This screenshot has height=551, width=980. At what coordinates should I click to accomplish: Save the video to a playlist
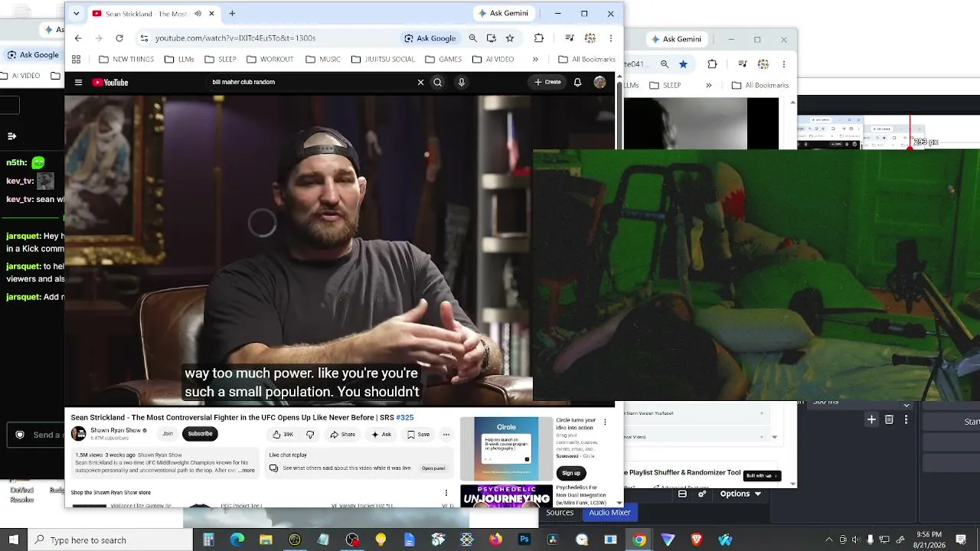tap(418, 434)
